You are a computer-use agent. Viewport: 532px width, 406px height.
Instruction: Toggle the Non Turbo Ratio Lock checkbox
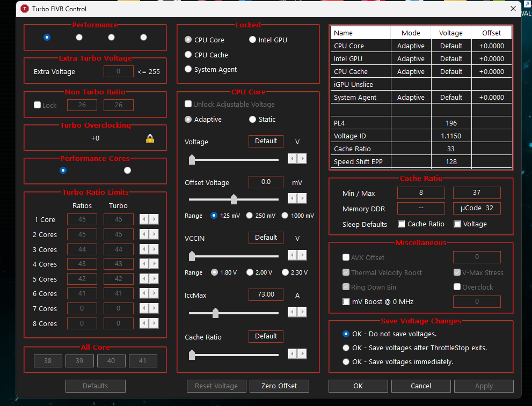point(38,105)
